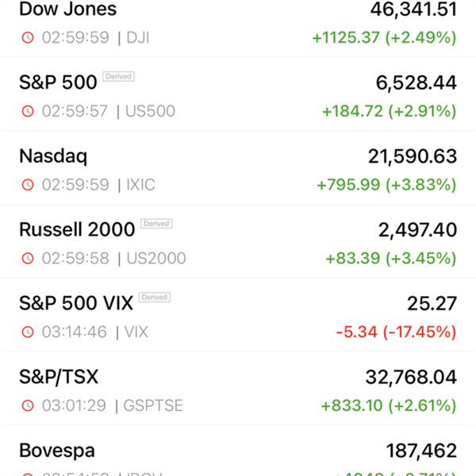Open the Nasdaq index details
476x476 pixels.
point(238,168)
